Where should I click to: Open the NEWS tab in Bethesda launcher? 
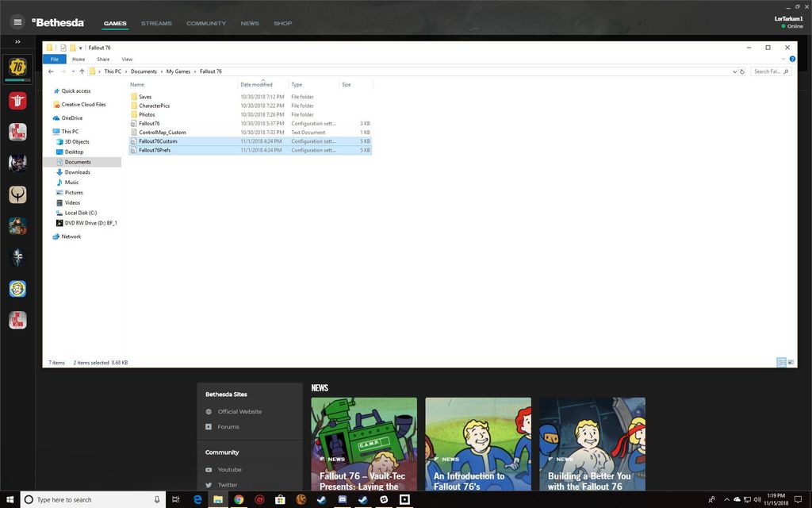(x=250, y=23)
